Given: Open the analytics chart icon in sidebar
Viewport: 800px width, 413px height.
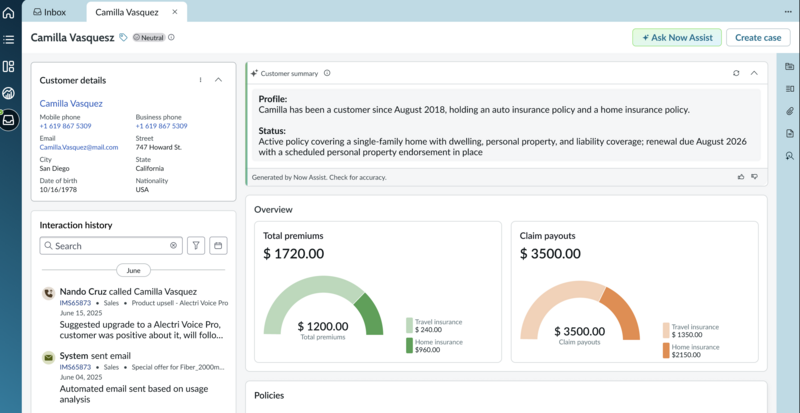Looking at the screenshot, I should click(9, 93).
